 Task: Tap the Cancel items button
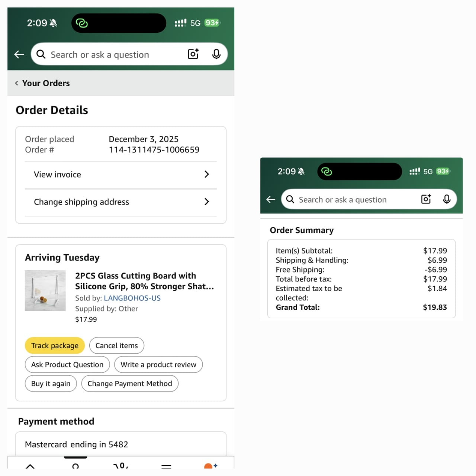tap(116, 346)
